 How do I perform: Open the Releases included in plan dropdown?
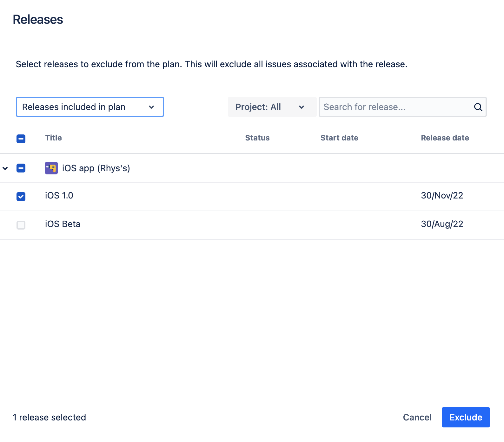90,107
